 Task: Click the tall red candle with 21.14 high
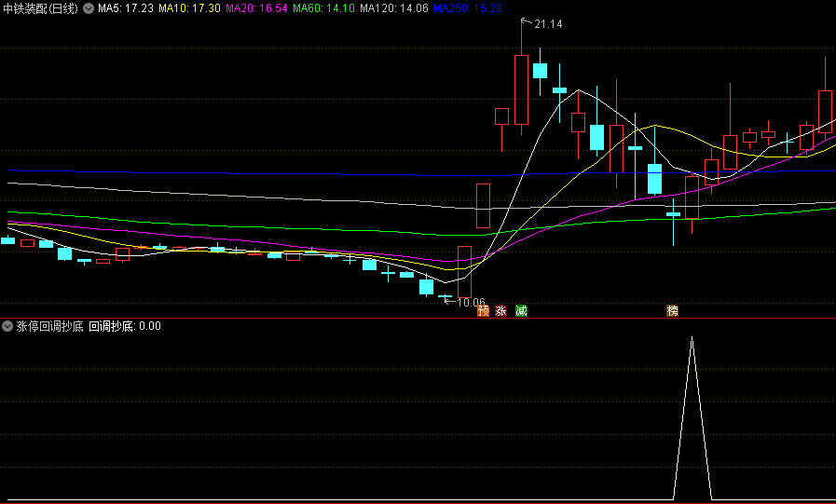[x=521, y=89]
